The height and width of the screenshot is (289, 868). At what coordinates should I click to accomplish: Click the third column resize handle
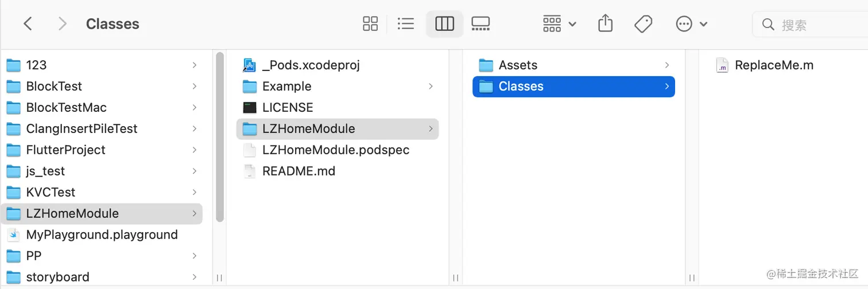click(x=692, y=278)
